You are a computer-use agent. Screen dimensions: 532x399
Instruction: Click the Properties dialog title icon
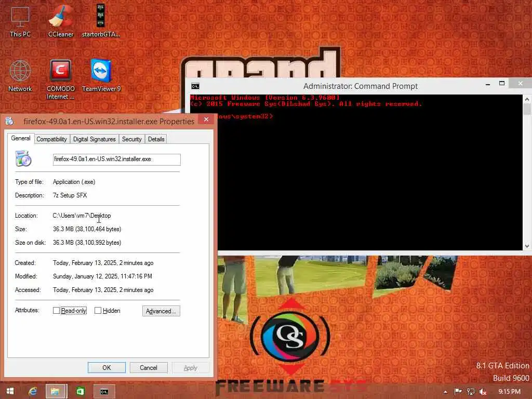coord(9,121)
